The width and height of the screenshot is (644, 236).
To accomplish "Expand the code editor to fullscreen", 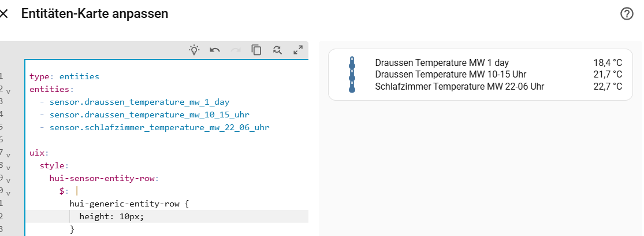I will pyautogui.click(x=298, y=50).
